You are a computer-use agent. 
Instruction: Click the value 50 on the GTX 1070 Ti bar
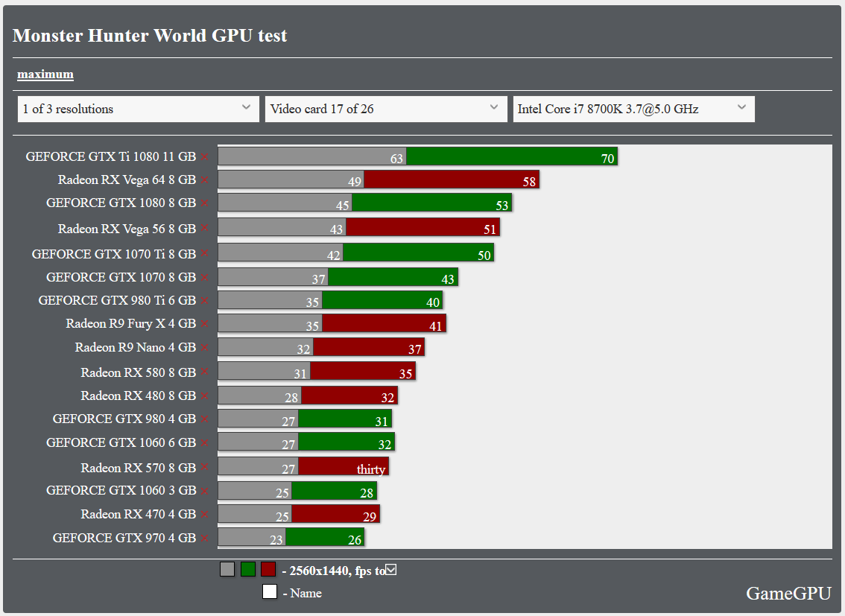tap(484, 255)
